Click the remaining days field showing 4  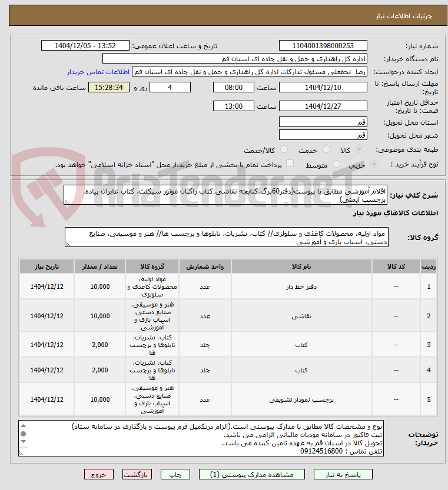click(x=170, y=87)
